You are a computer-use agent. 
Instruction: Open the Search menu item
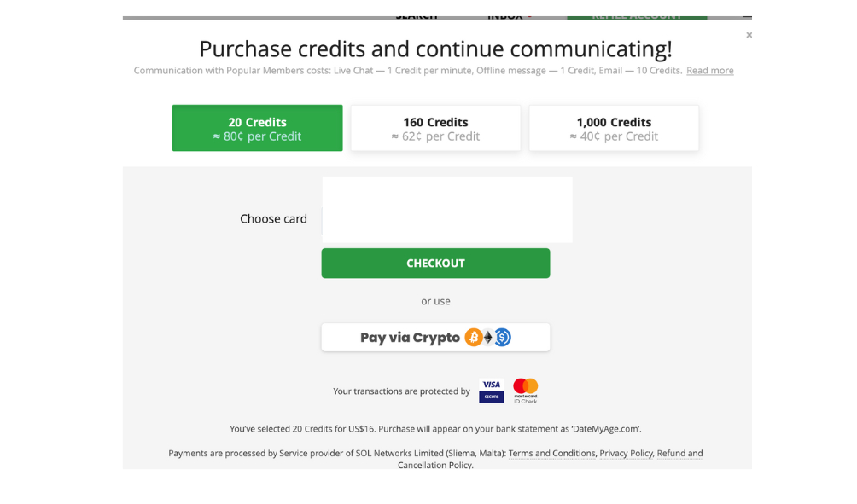coord(417,15)
